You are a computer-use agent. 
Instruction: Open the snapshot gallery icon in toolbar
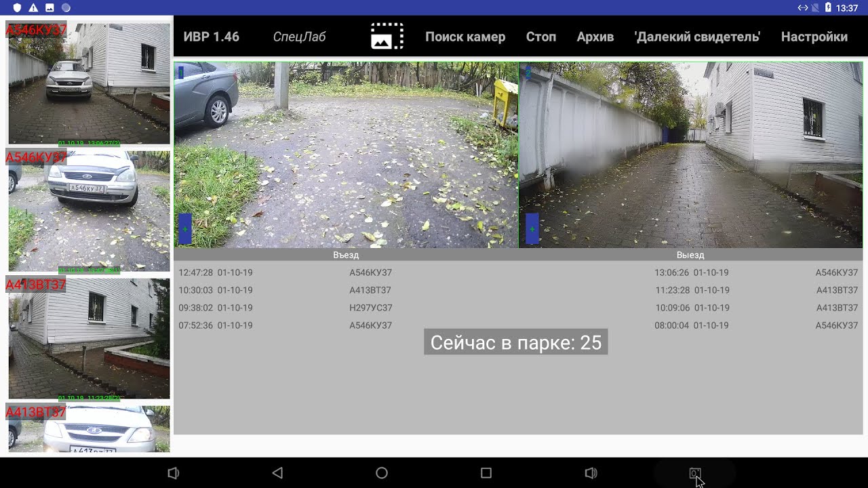coord(387,37)
